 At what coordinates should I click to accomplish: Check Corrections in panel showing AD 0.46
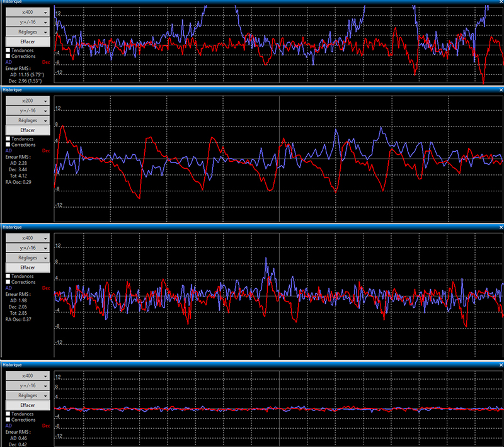[8, 419]
